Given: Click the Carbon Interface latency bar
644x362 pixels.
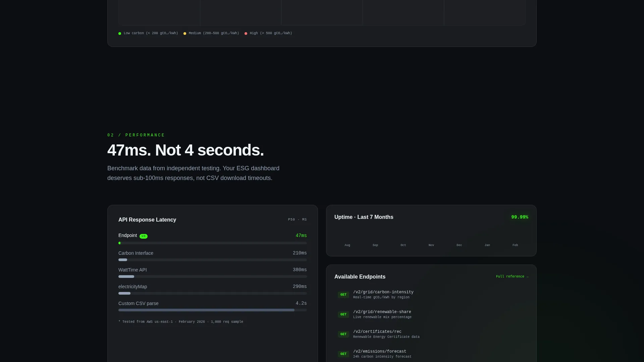Looking at the screenshot, I should (213, 260).
